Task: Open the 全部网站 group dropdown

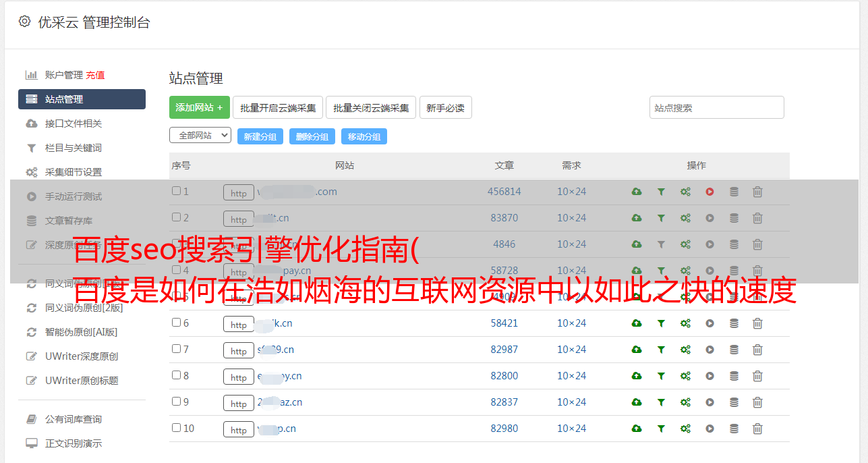Action: (x=200, y=136)
